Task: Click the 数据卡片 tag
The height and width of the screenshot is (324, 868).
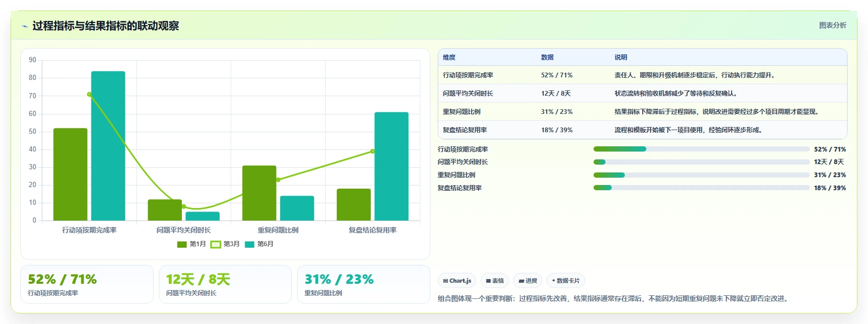Action: click(566, 281)
